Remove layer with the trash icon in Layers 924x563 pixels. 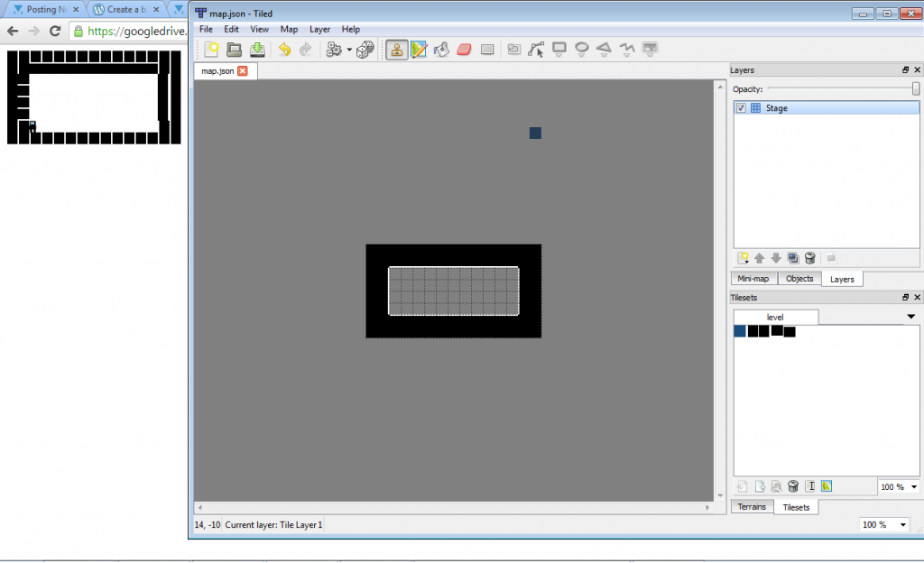click(x=810, y=258)
